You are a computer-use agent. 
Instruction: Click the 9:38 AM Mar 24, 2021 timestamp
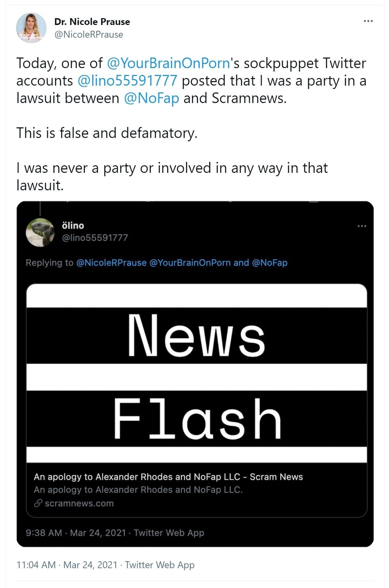coord(76,533)
